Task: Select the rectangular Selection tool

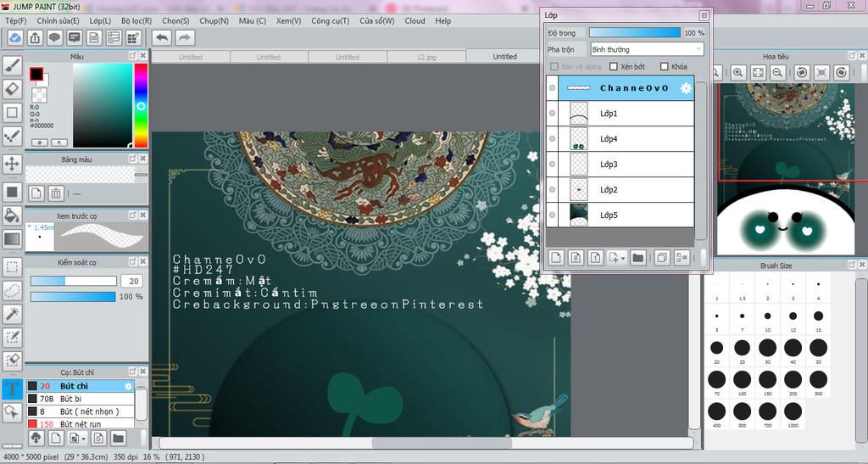Action: coord(12,267)
